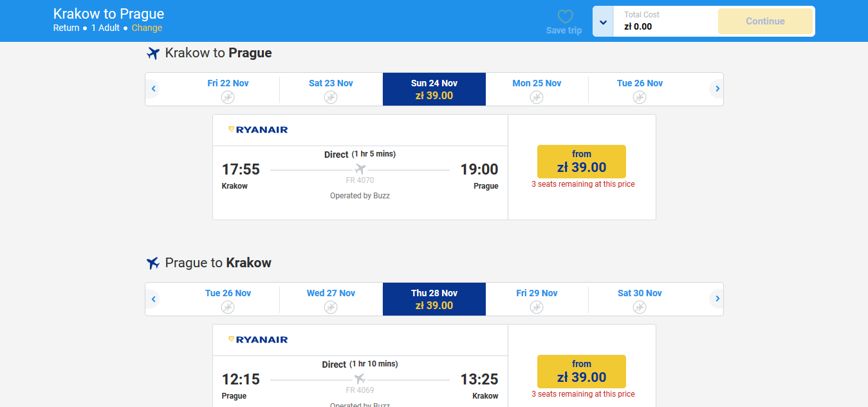This screenshot has height=407, width=868.
Task: Choose Fri 29 Nov return date tab
Action: click(x=537, y=299)
